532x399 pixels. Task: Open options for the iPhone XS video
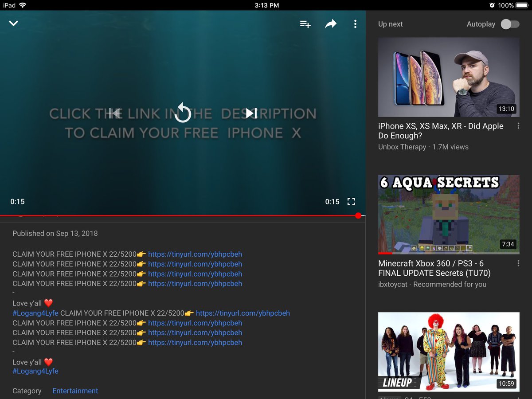click(518, 126)
